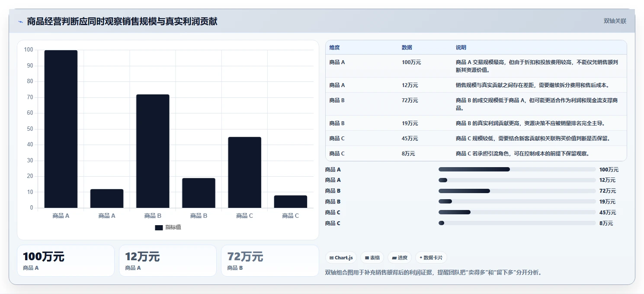Click the 双轴关联 tag in the header

[615, 21]
